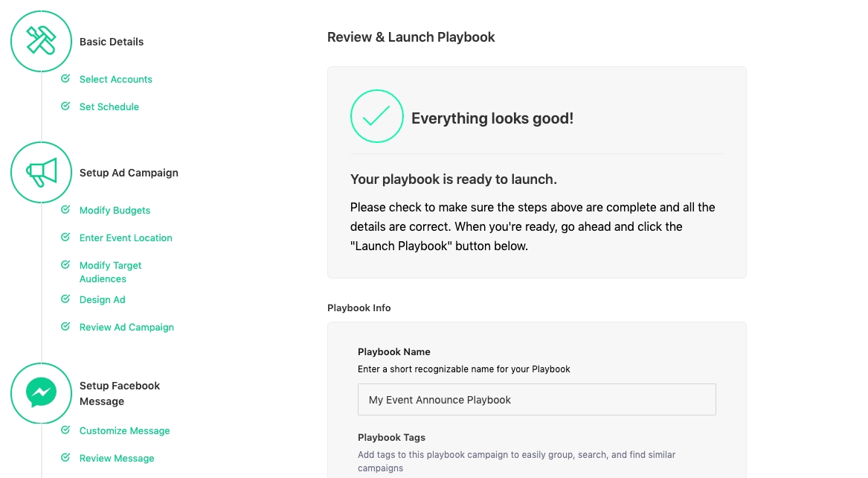Click the Playbook Tags label

click(391, 438)
